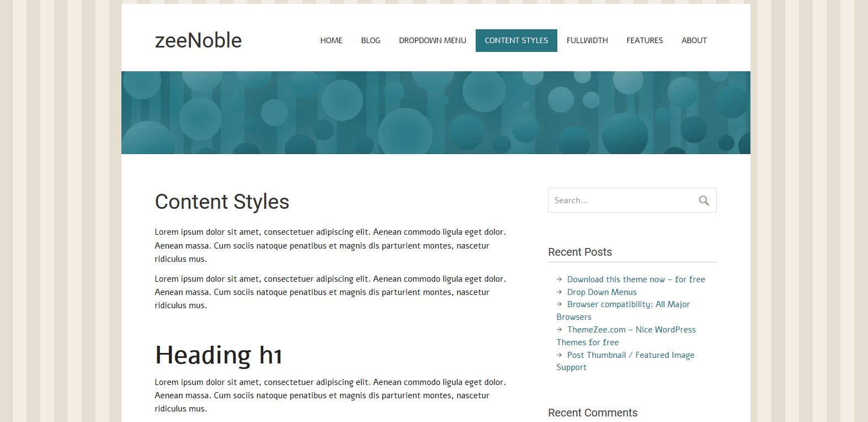Viewport: 868px width, 422px height.
Task: Select the highlighted CONTENT STYLES tab
Action: click(x=516, y=40)
